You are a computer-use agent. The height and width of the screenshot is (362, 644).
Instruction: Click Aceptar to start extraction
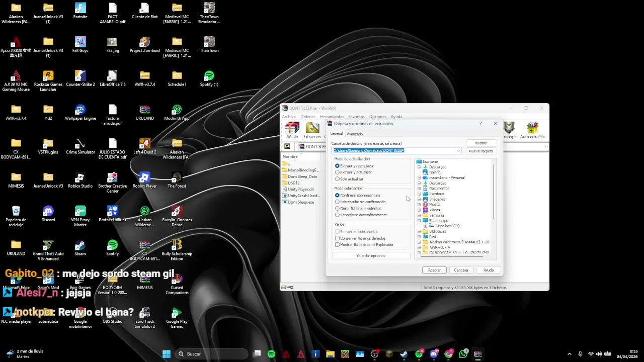(x=434, y=270)
